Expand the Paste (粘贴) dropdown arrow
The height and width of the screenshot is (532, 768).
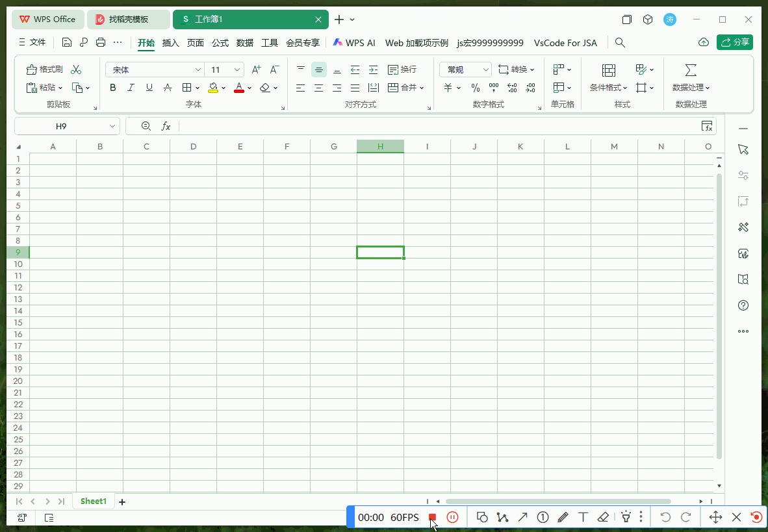coord(60,88)
